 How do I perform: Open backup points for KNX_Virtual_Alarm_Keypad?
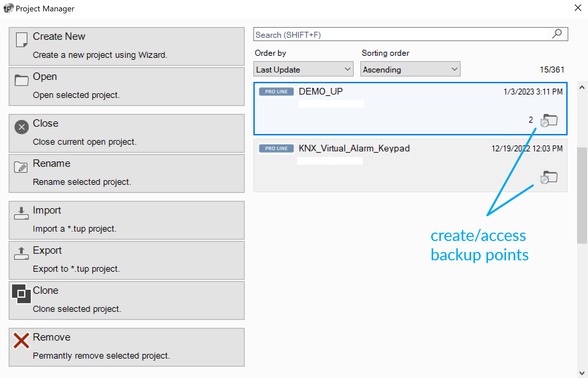click(x=549, y=177)
